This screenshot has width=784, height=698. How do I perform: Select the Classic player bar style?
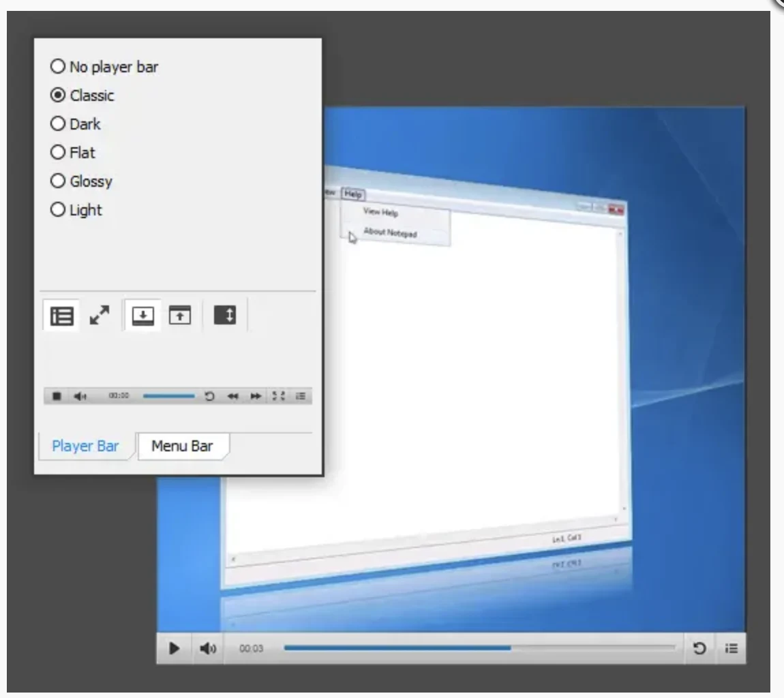point(82,95)
